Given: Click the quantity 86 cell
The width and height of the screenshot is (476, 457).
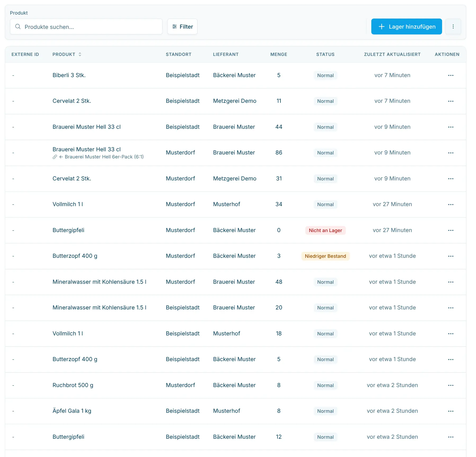Looking at the screenshot, I should coord(279,153).
